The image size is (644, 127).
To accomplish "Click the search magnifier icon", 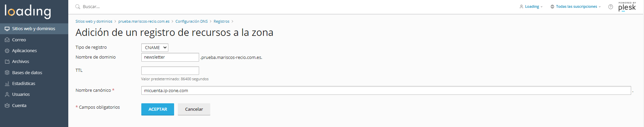I will 77,7.
